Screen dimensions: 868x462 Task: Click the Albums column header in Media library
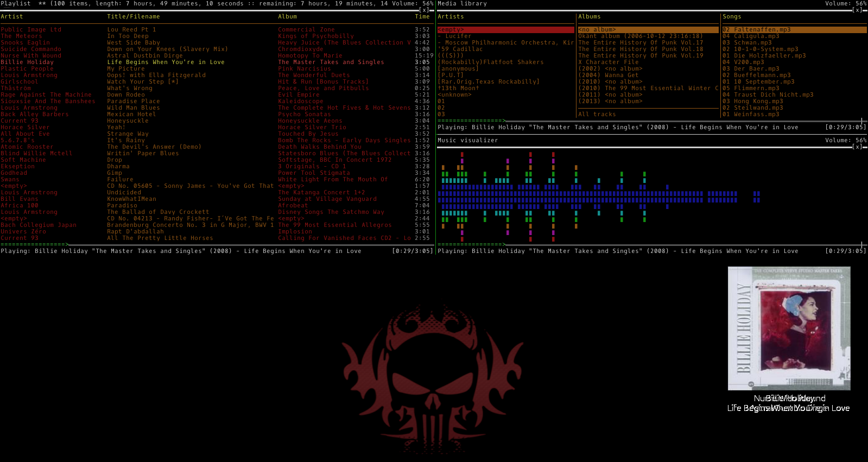click(x=590, y=17)
